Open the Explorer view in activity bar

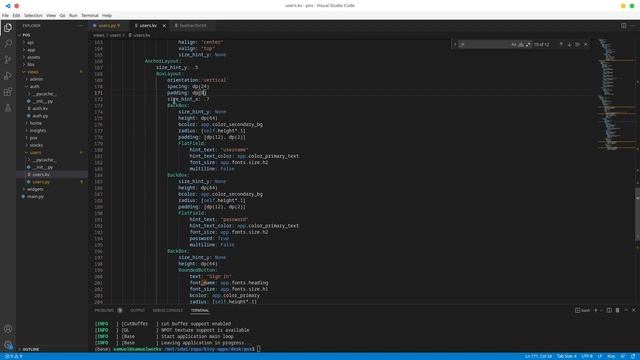[8, 28]
